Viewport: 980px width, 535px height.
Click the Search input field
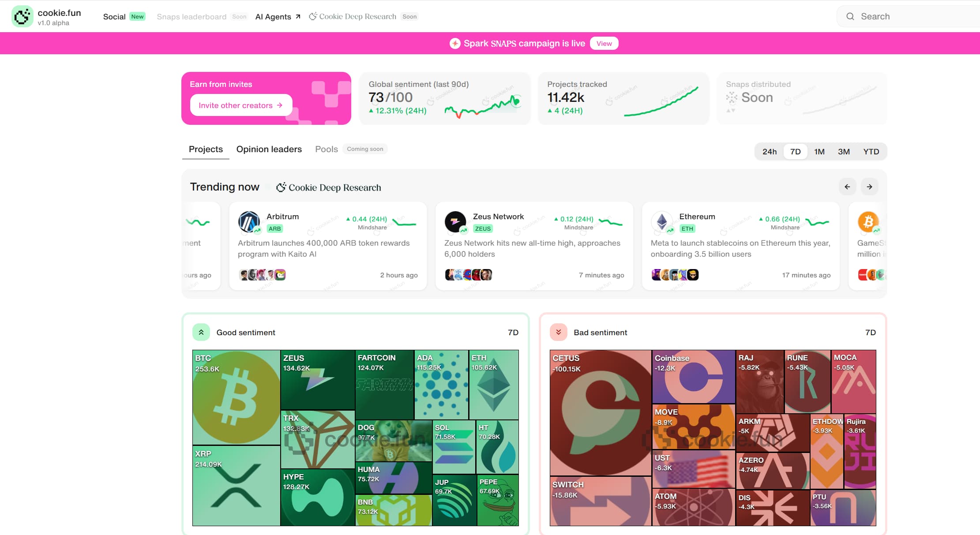pyautogui.click(x=909, y=16)
